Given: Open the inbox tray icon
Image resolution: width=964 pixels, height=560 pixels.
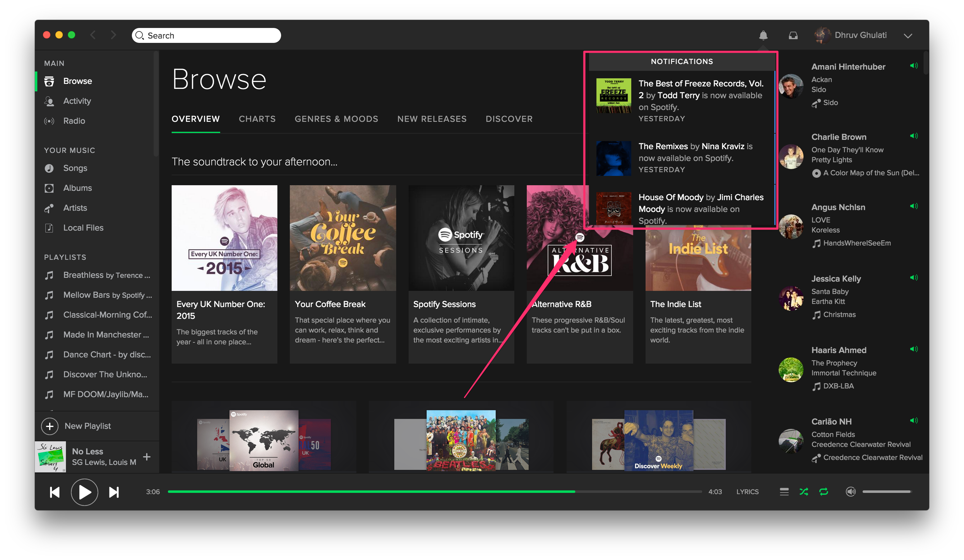Looking at the screenshot, I should click(x=793, y=35).
